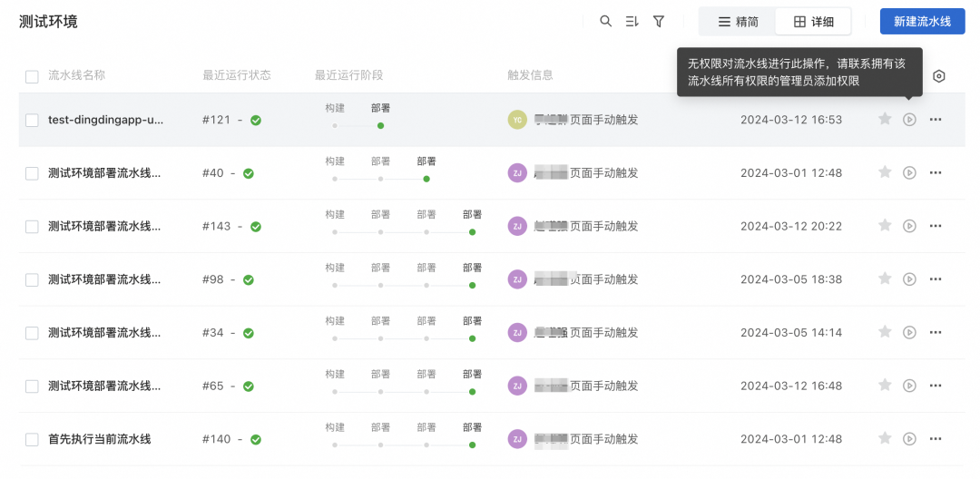The height and width of the screenshot is (479, 980).
Task: Run the test-dingdingapp-u... pipeline
Action: pyautogui.click(x=909, y=119)
